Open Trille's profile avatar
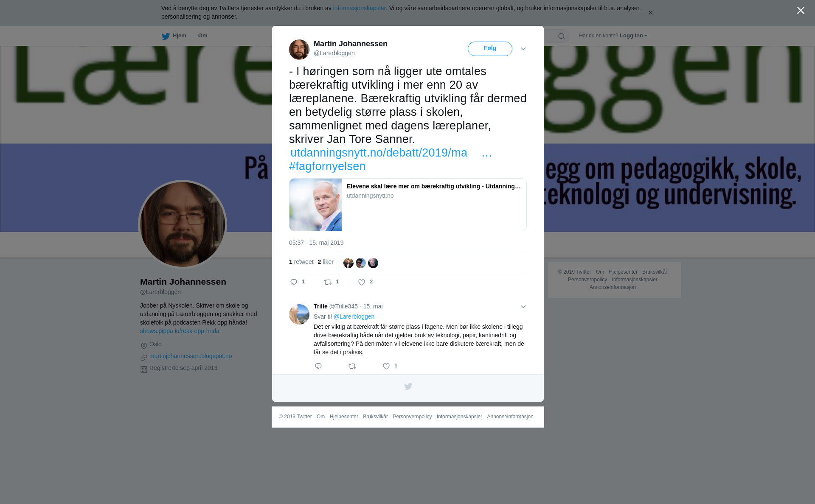The height and width of the screenshot is (504, 815). pos(299,314)
